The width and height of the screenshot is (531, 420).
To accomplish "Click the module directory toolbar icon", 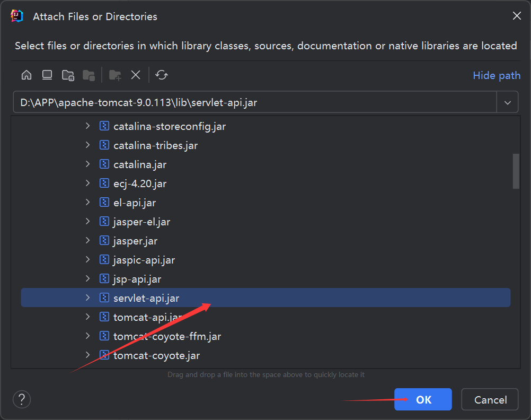I will pyautogui.click(x=88, y=75).
